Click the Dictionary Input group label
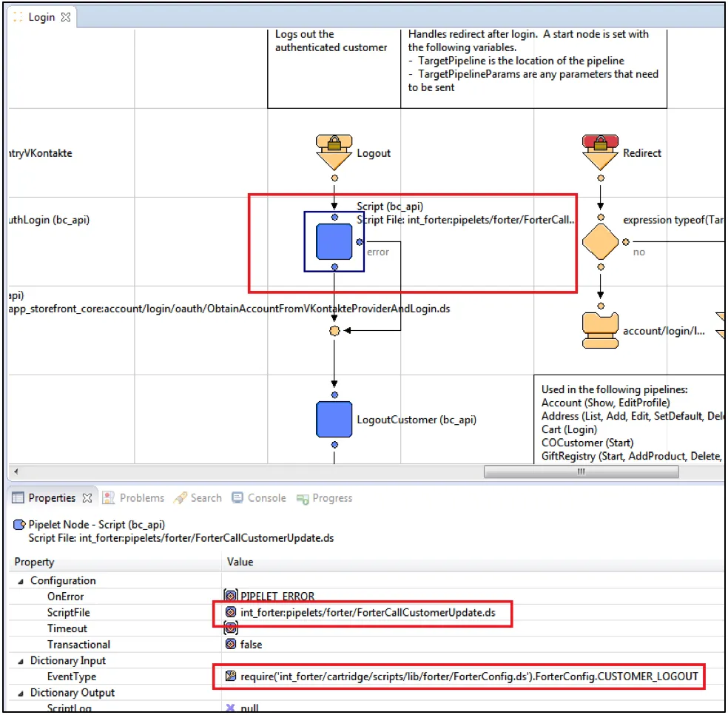Image resolution: width=728 pixels, height=715 pixels. (68, 661)
